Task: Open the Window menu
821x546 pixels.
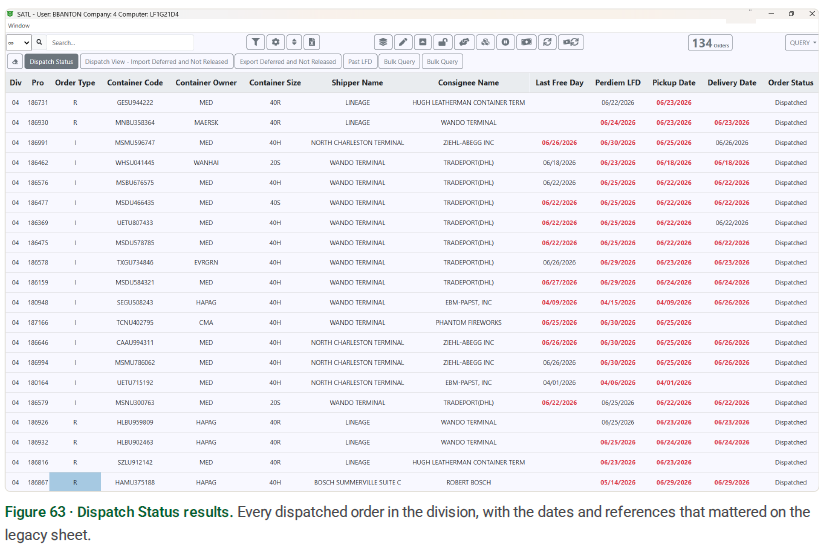Action: tap(19, 26)
